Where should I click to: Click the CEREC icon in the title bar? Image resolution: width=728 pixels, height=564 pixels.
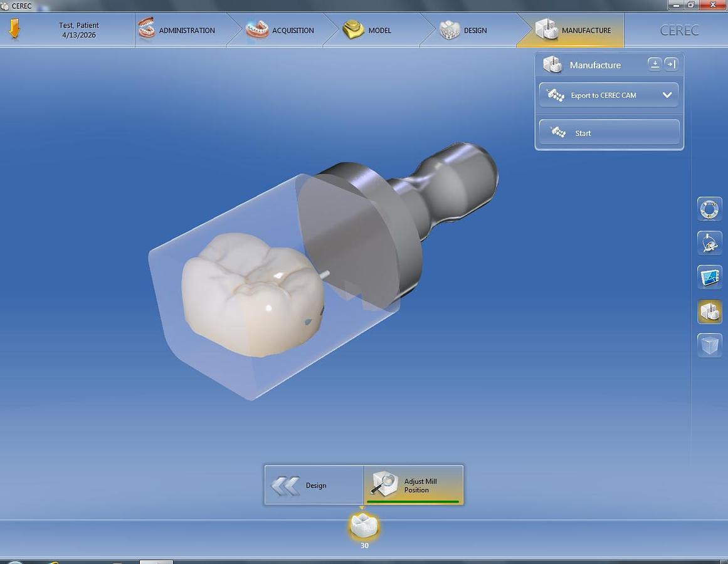coord(6,6)
